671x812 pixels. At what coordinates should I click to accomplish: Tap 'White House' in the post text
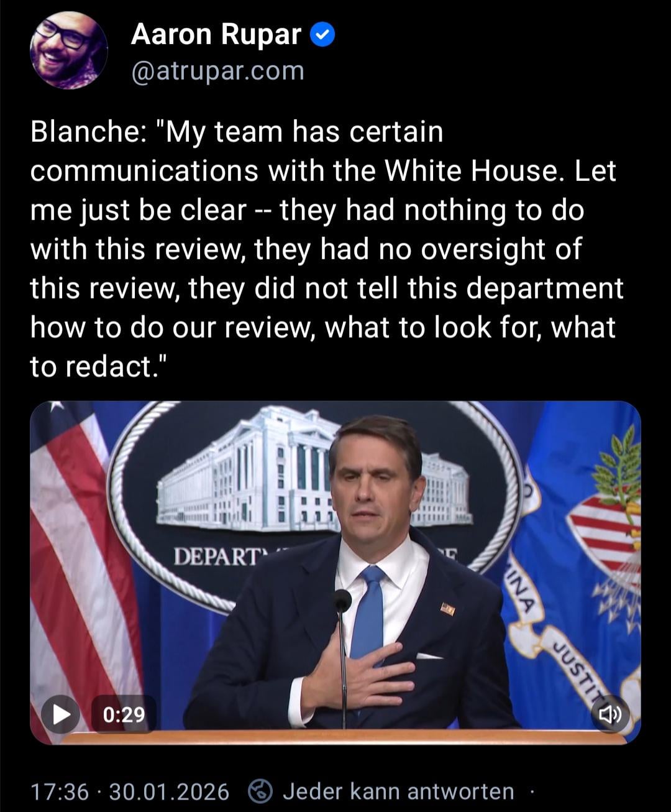click(473, 171)
